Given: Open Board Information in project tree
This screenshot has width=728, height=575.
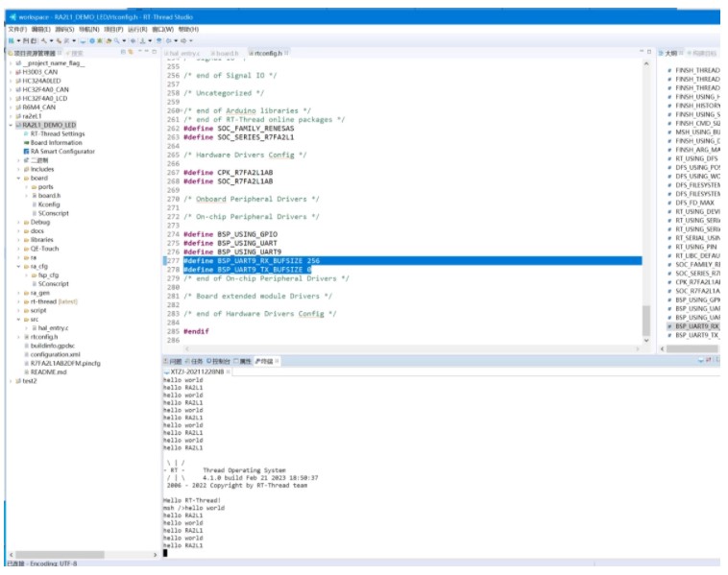Looking at the screenshot, I should pyautogui.click(x=56, y=143).
